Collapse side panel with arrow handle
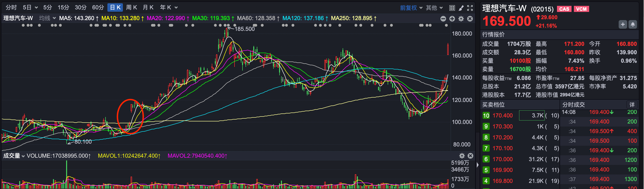This screenshot has height=189, width=644. click(x=478, y=165)
